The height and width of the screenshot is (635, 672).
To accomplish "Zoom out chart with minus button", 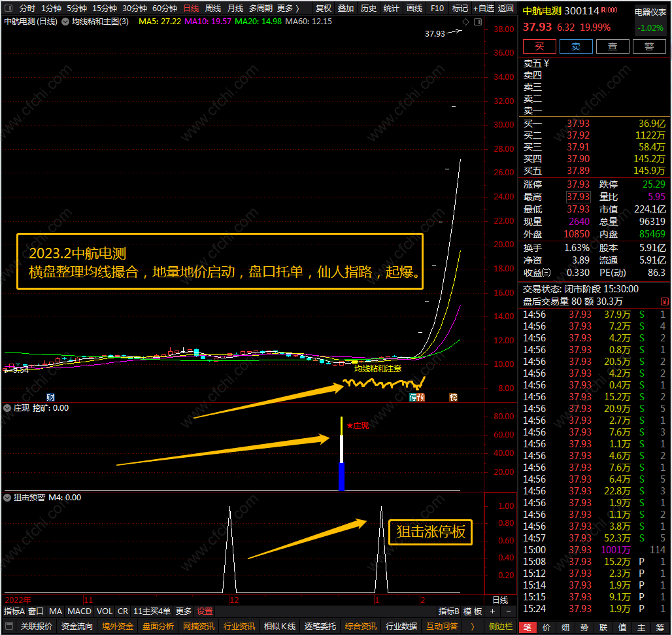I will click(509, 611).
